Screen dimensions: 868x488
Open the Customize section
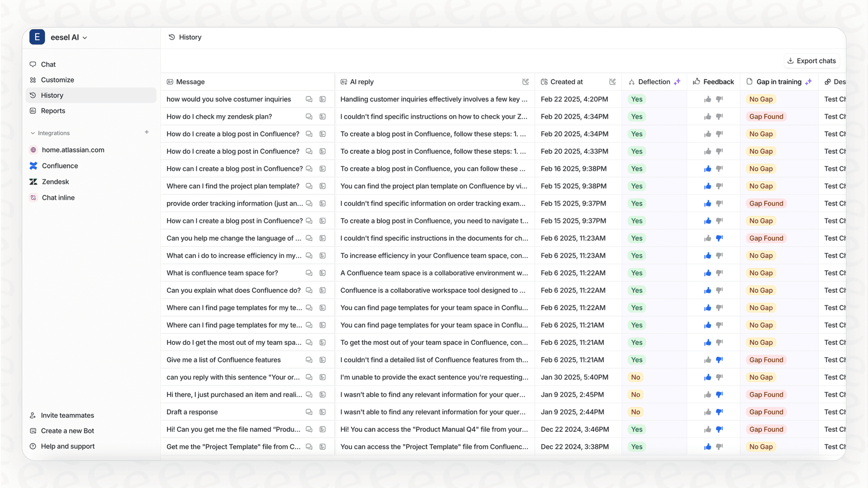click(57, 80)
